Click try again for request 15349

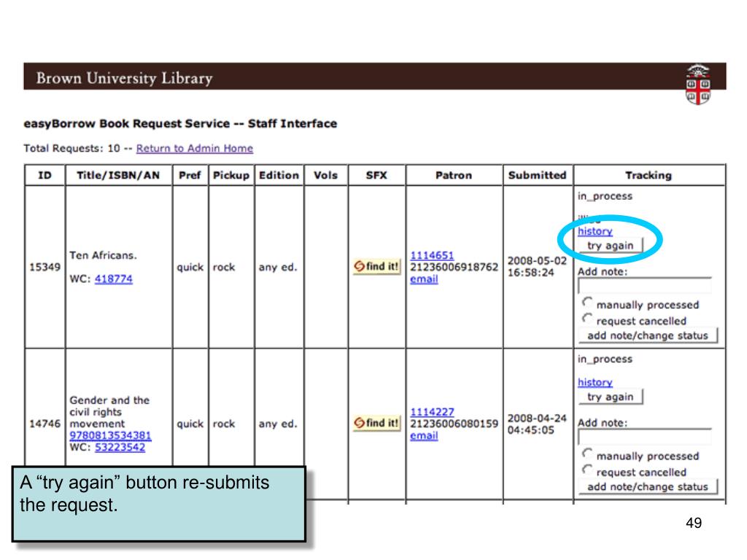coord(611,245)
